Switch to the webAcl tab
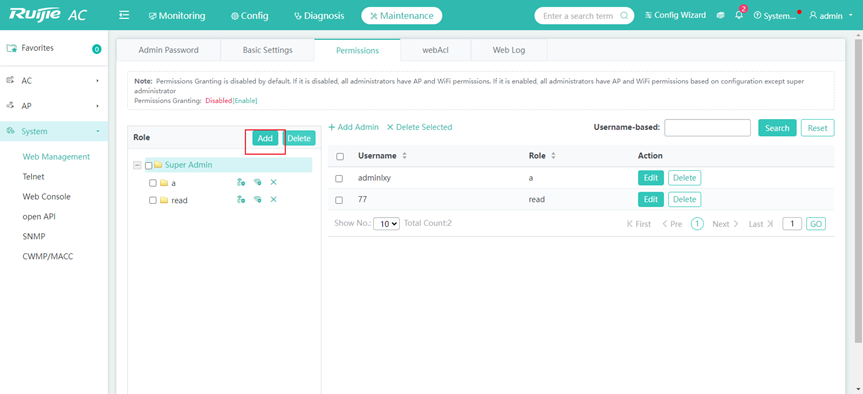Viewport: 863px width, 394px height. 436,50
